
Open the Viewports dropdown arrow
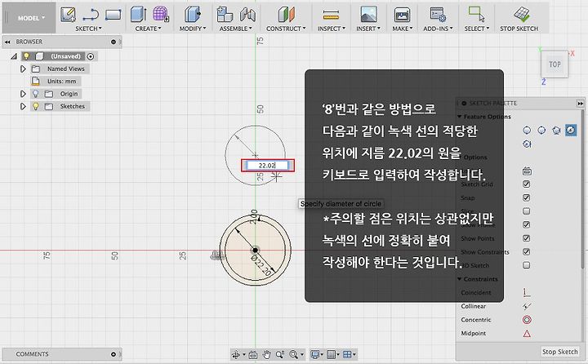point(354,355)
